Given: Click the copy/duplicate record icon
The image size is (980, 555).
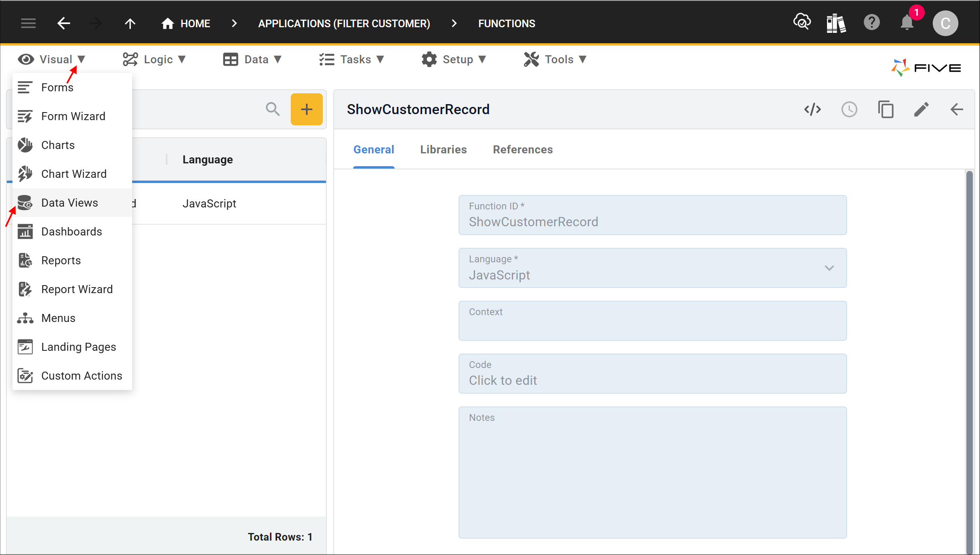Looking at the screenshot, I should pyautogui.click(x=885, y=109).
